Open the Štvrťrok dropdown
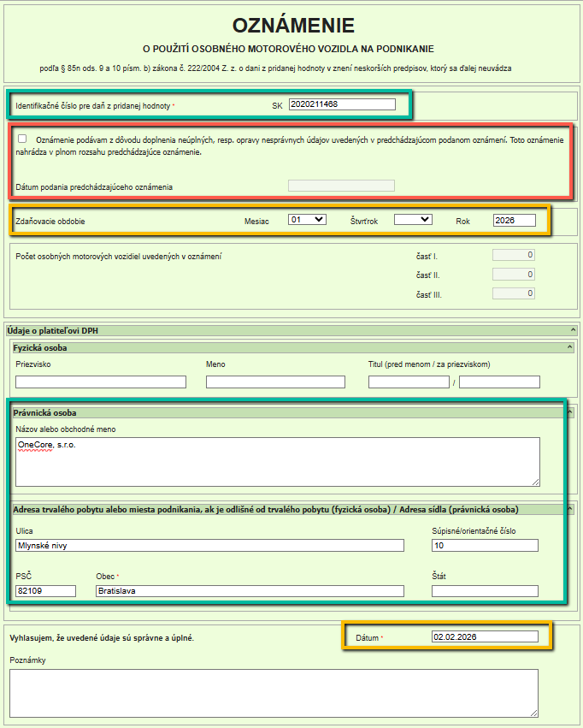The height and width of the screenshot is (728, 583). coord(413,220)
